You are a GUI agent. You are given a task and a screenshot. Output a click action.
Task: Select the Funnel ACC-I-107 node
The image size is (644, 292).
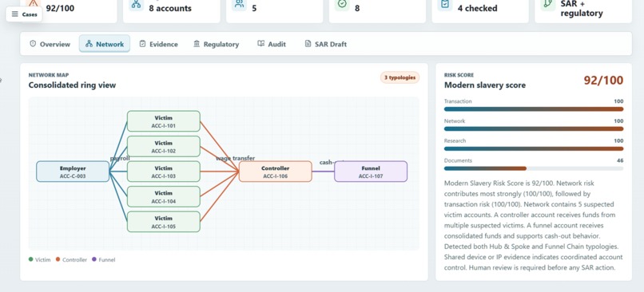tap(371, 172)
